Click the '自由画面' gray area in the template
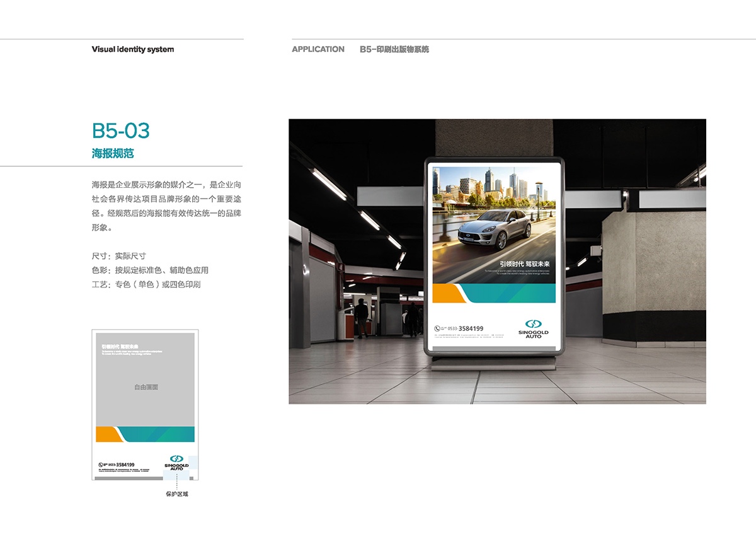The height and width of the screenshot is (544, 756). click(146, 386)
